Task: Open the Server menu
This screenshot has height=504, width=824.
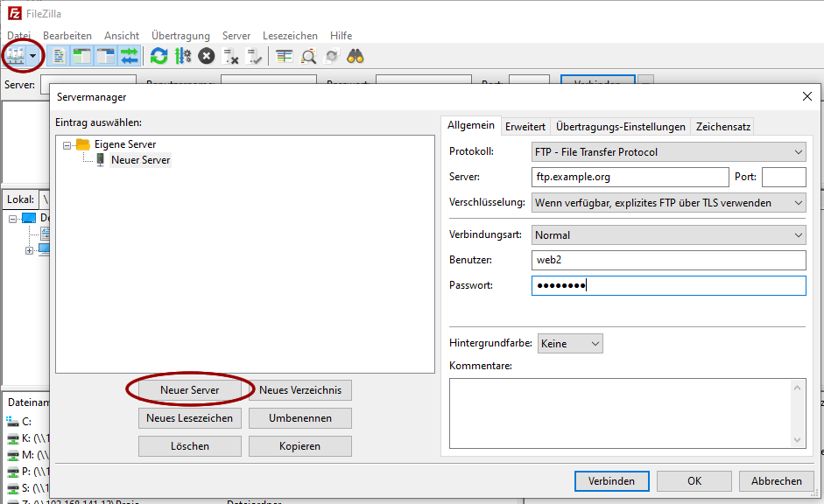Action: (x=236, y=36)
